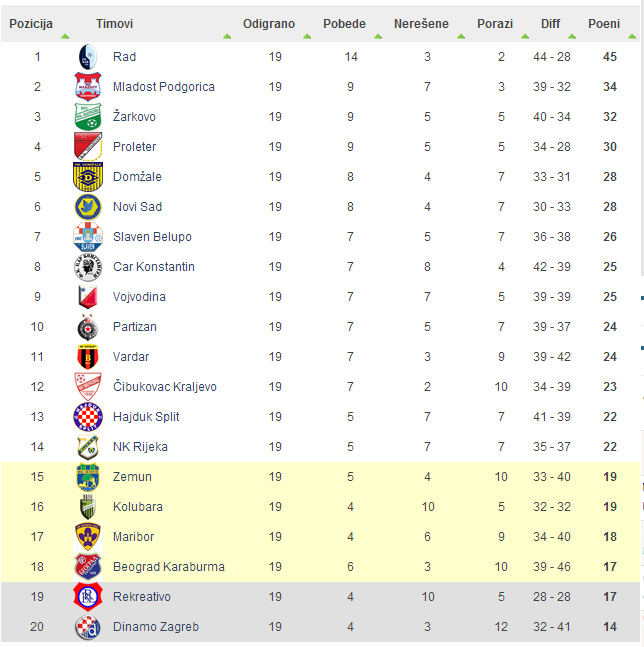Click the Timovi column header

(115, 24)
